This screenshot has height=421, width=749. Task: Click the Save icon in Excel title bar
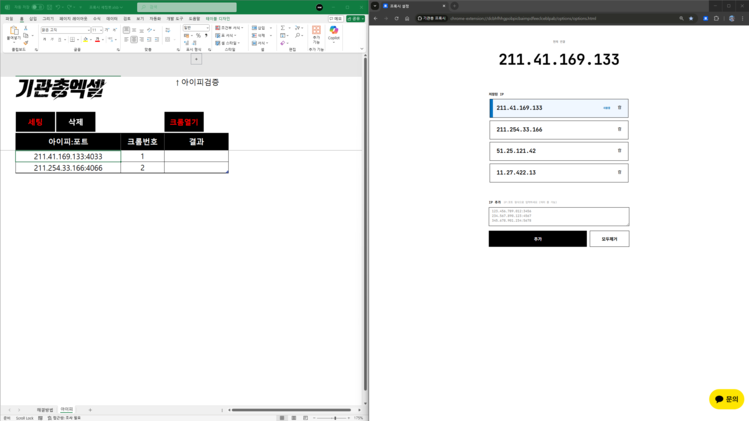click(49, 7)
